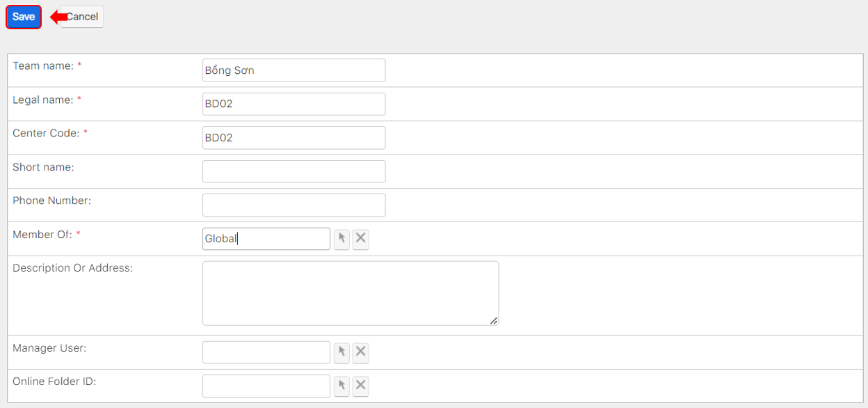Focus the Manager User text input

point(266,352)
